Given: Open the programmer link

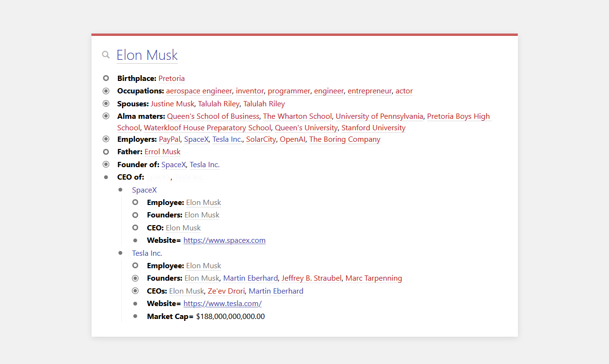Looking at the screenshot, I should 289,91.
